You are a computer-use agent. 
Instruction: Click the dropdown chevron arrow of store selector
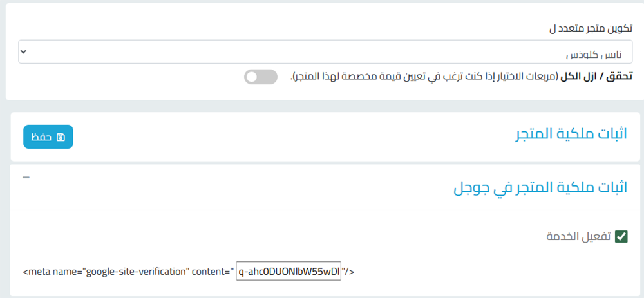(x=24, y=50)
